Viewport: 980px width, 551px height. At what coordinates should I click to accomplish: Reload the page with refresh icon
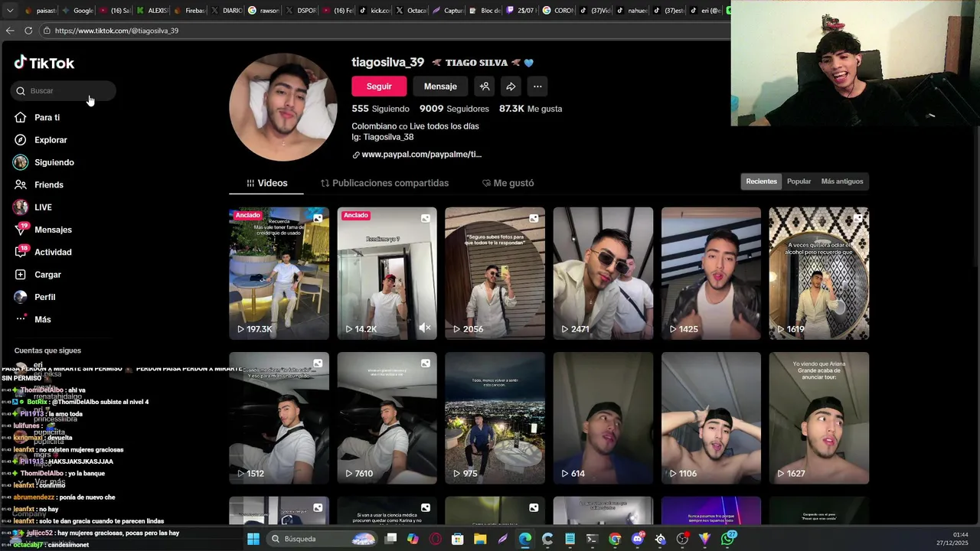click(x=28, y=31)
